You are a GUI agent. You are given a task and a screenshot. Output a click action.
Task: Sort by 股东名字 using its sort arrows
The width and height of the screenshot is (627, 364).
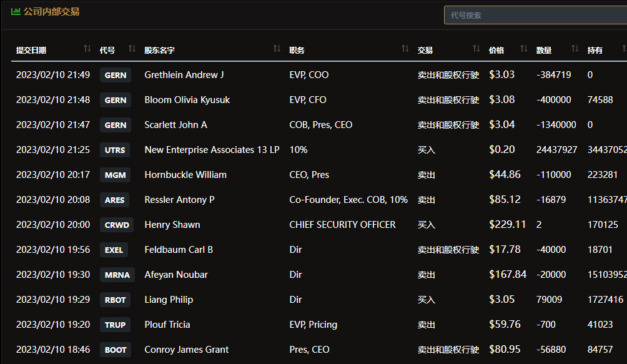click(x=277, y=49)
